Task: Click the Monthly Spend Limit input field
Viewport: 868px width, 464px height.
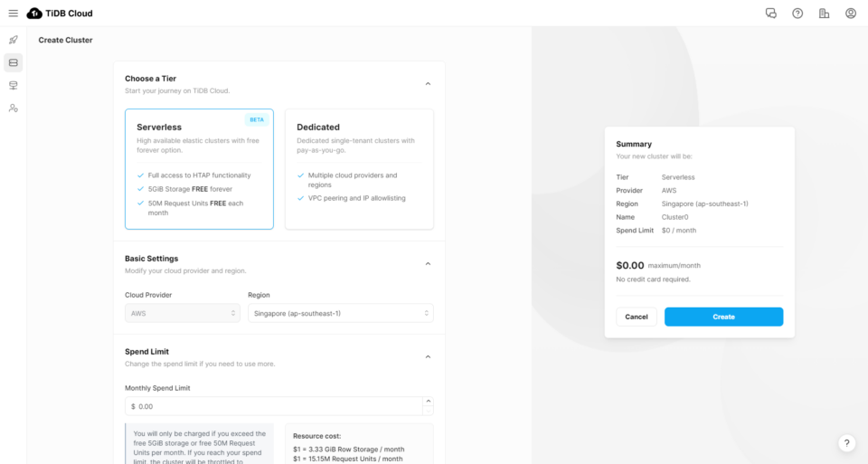Action: pyautogui.click(x=271, y=406)
